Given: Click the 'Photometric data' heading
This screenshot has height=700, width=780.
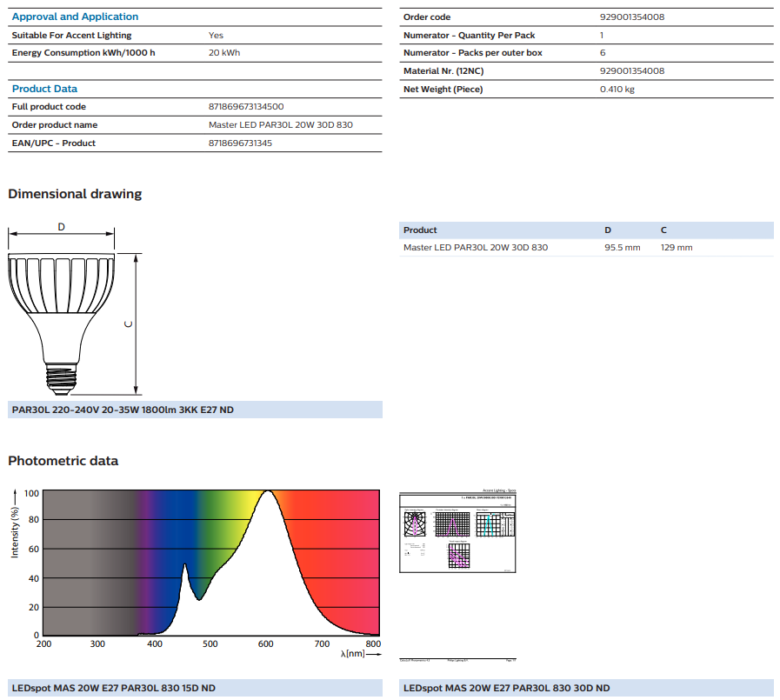Looking at the screenshot, I should (63, 461).
